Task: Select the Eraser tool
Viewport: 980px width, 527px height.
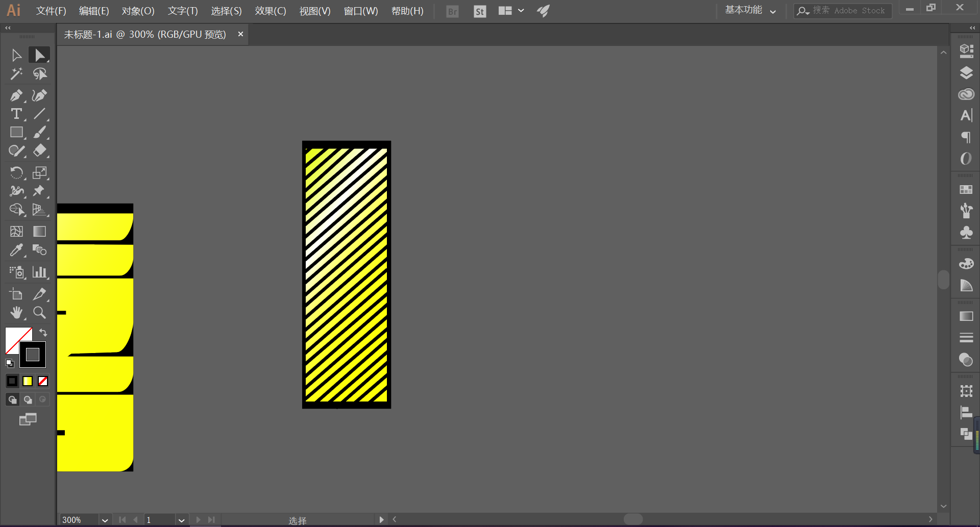Action: (39, 151)
